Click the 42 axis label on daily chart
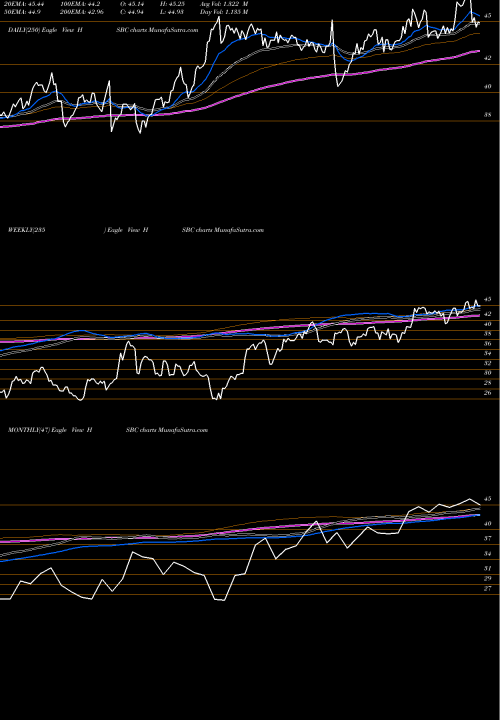500x720 pixels. 488,58
